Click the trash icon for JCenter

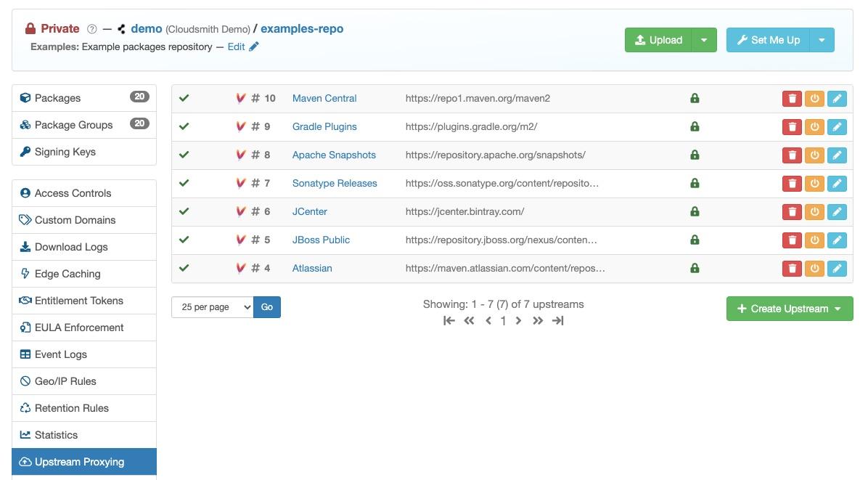[x=792, y=211]
